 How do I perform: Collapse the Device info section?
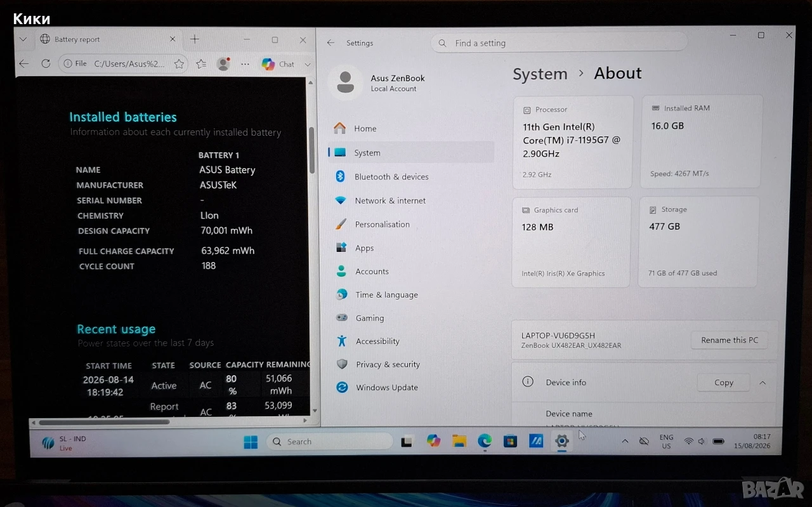click(x=763, y=383)
